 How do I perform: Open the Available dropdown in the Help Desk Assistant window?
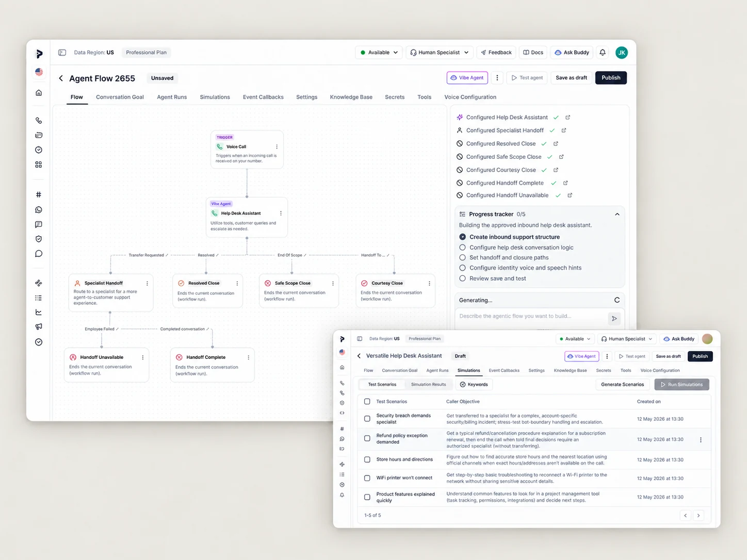coord(575,339)
